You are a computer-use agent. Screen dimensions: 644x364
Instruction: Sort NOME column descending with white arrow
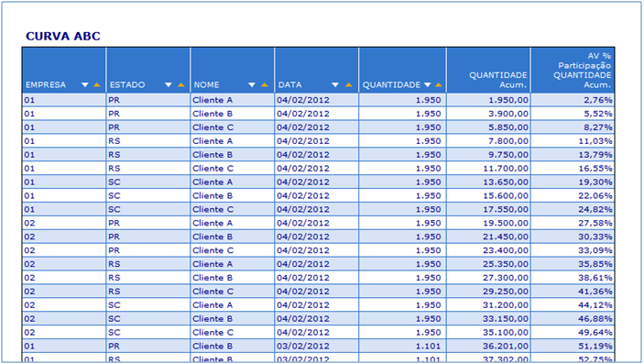[x=252, y=85]
